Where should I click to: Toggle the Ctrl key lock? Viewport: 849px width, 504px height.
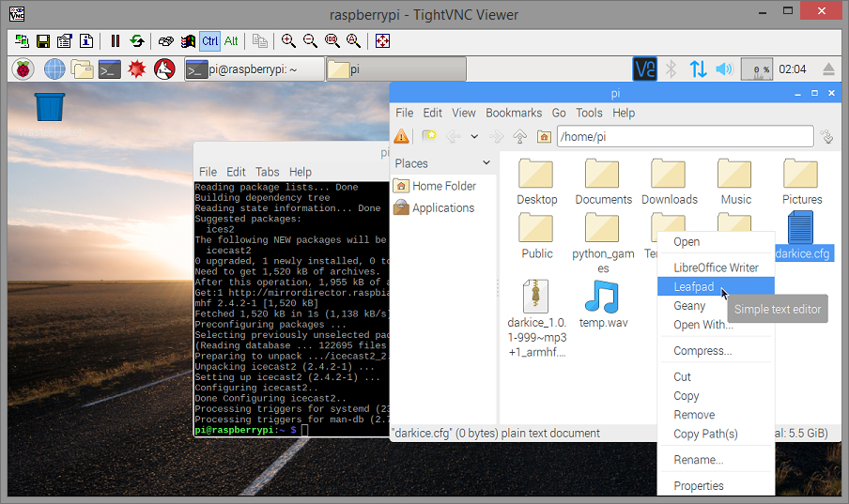point(209,41)
